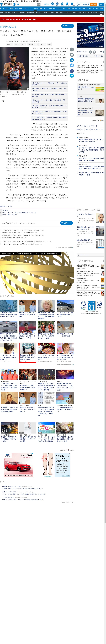106x644 pixels.
Task: Save article with the blue scrap icon
Action: (72, 60)
